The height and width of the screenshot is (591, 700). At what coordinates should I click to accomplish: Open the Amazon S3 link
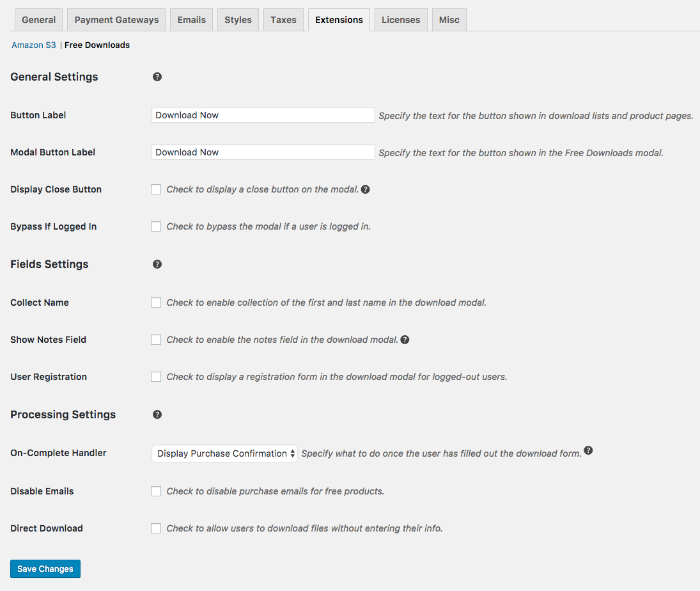pyautogui.click(x=34, y=45)
